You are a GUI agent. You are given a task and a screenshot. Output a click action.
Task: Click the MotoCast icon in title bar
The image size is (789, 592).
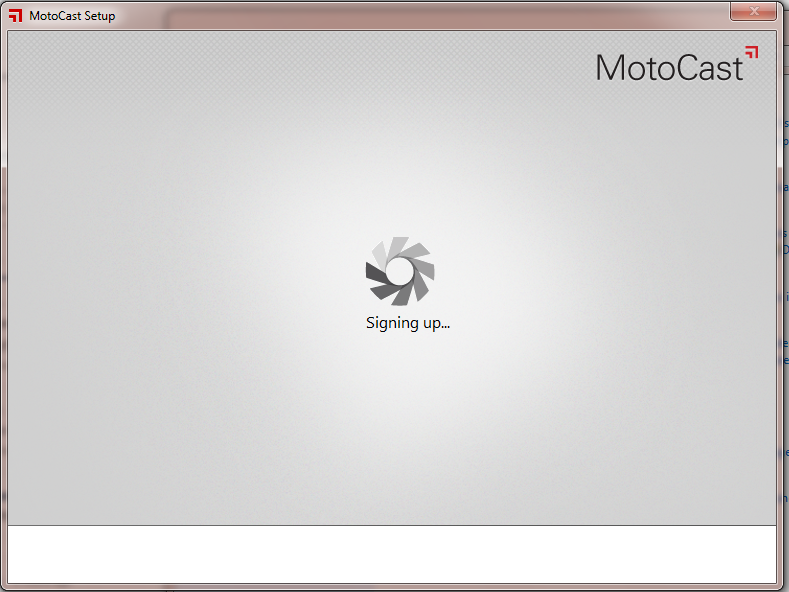click(16, 16)
